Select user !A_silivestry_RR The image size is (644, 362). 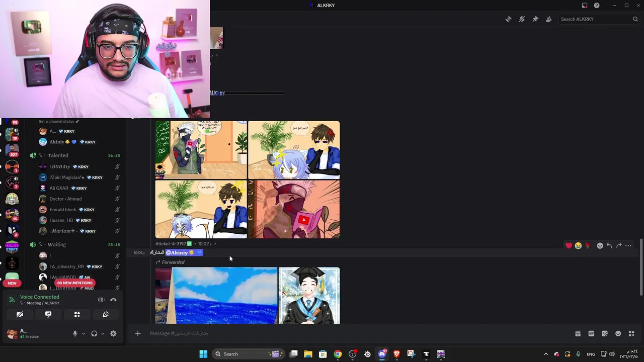80,266
